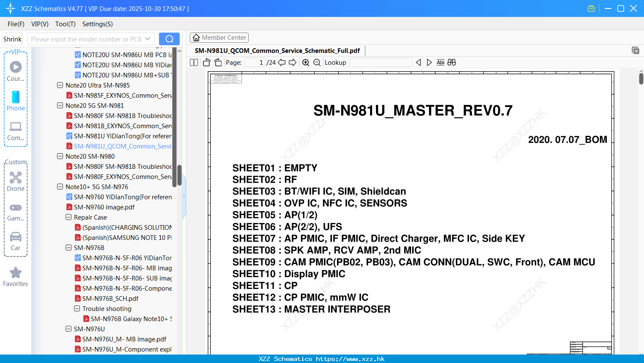Open SM-N976B_SCH.pdf
644x363 pixels.
point(106,298)
